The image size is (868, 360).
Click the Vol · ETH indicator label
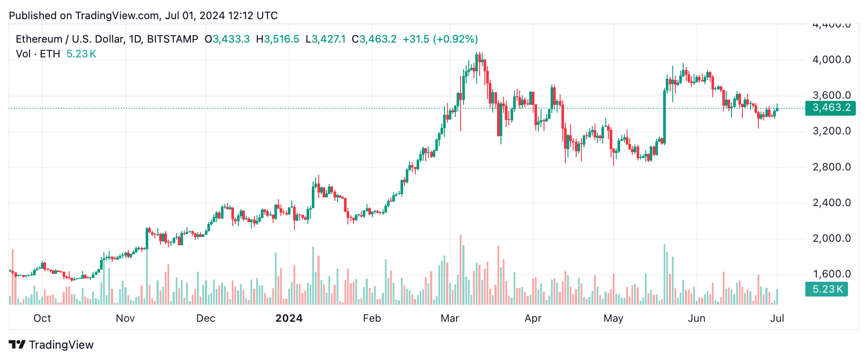38,54
